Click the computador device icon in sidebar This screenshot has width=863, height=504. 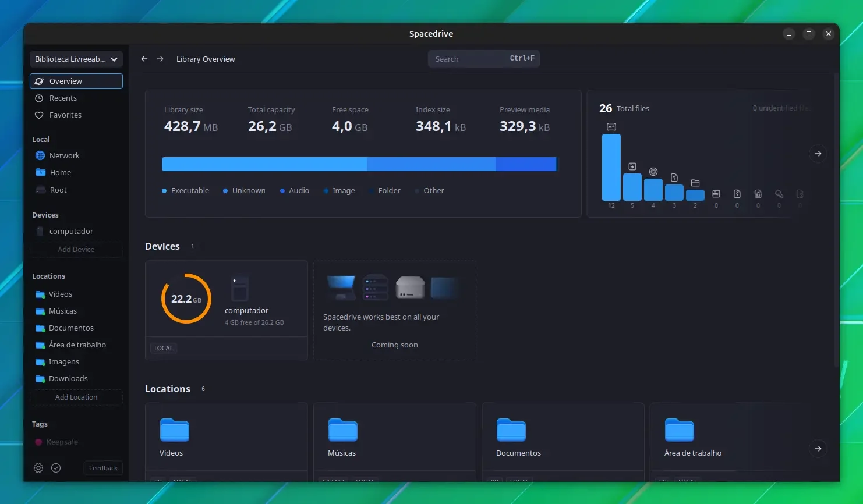tap(40, 231)
